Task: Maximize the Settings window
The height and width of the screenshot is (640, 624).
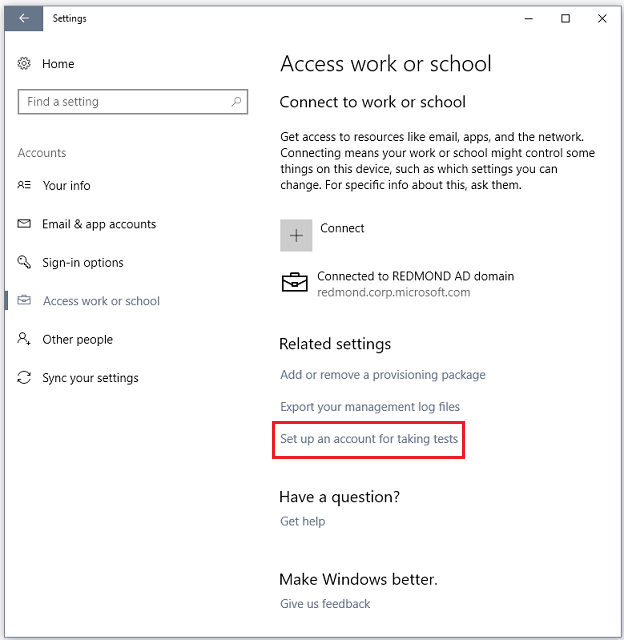Action: click(565, 18)
